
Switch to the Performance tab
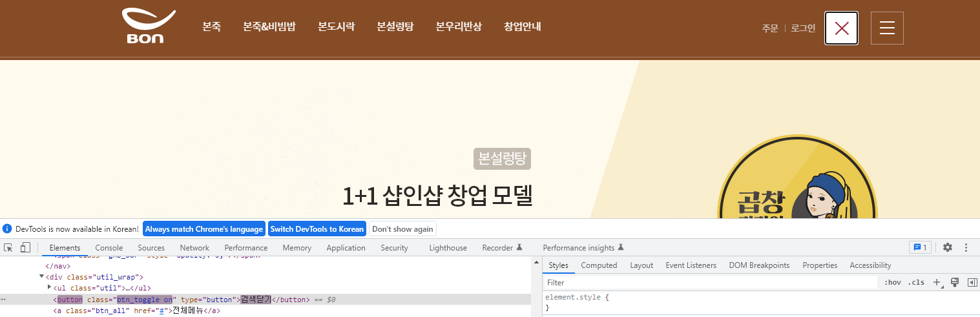246,247
